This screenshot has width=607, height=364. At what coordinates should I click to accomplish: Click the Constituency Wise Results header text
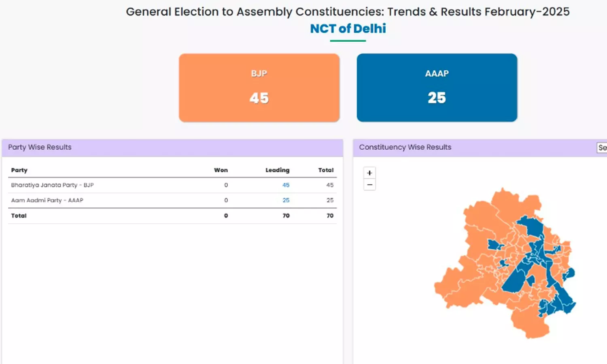[405, 147]
